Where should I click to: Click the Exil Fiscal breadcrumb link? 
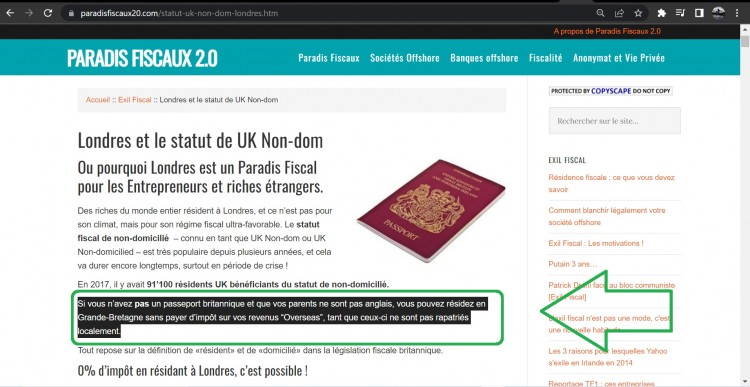[135, 100]
